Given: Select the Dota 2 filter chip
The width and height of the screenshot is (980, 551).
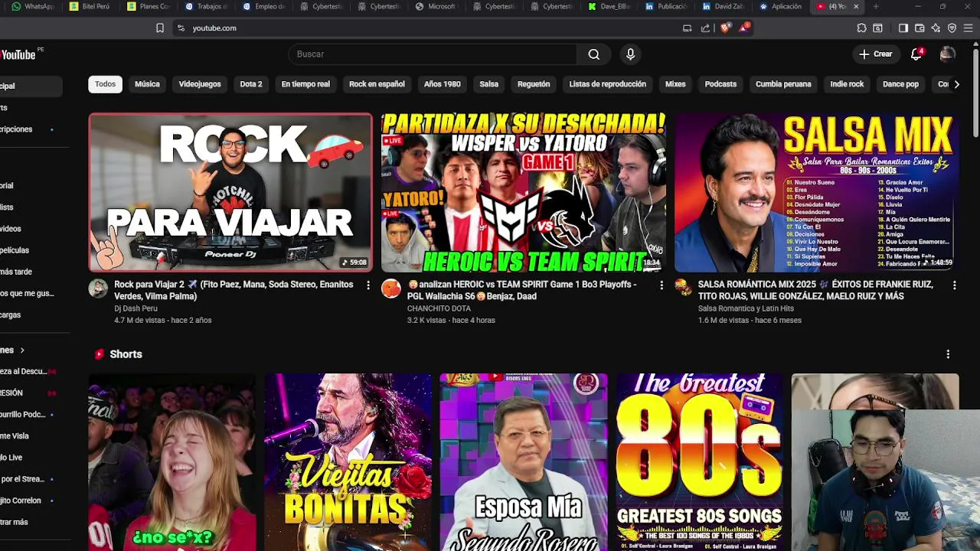Looking at the screenshot, I should [x=251, y=84].
